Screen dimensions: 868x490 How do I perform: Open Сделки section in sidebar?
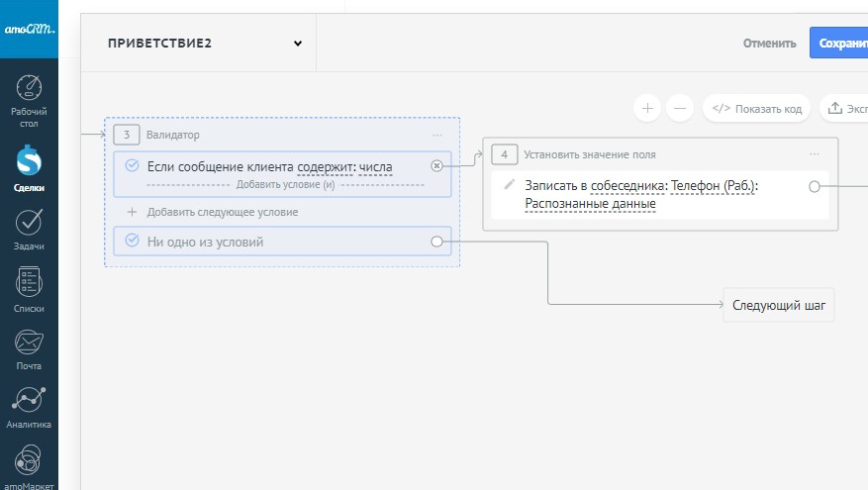coord(29,167)
